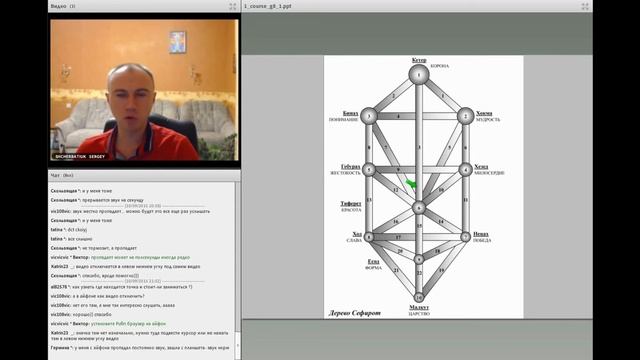This screenshot has width=640, height=360.
Task: Click sphere 3 next to Бина label
Action: point(369,116)
